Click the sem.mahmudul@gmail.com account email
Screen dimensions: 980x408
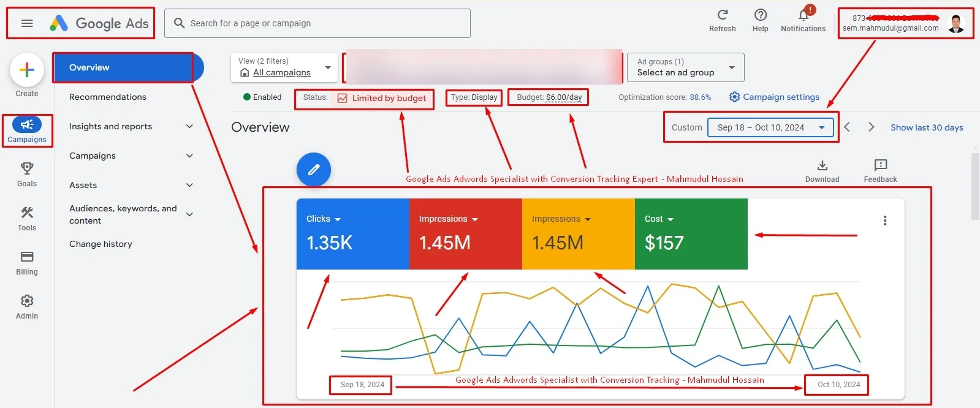click(x=891, y=28)
